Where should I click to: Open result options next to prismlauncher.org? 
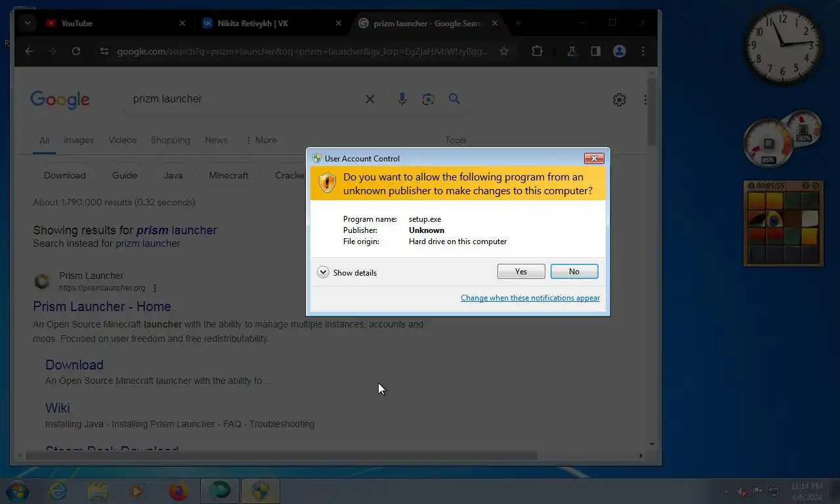click(155, 288)
